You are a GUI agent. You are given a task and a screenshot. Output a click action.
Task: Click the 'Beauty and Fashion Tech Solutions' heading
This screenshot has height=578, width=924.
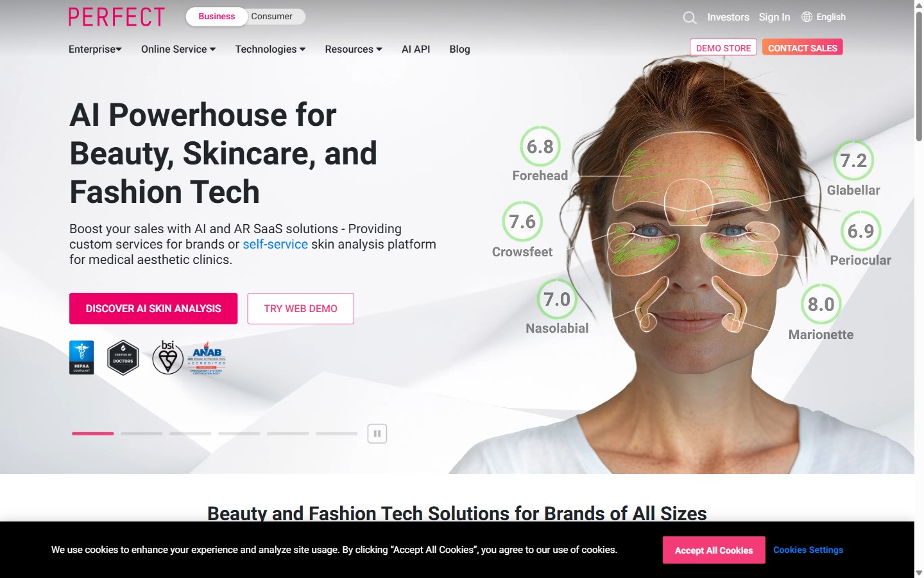point(457,514)
